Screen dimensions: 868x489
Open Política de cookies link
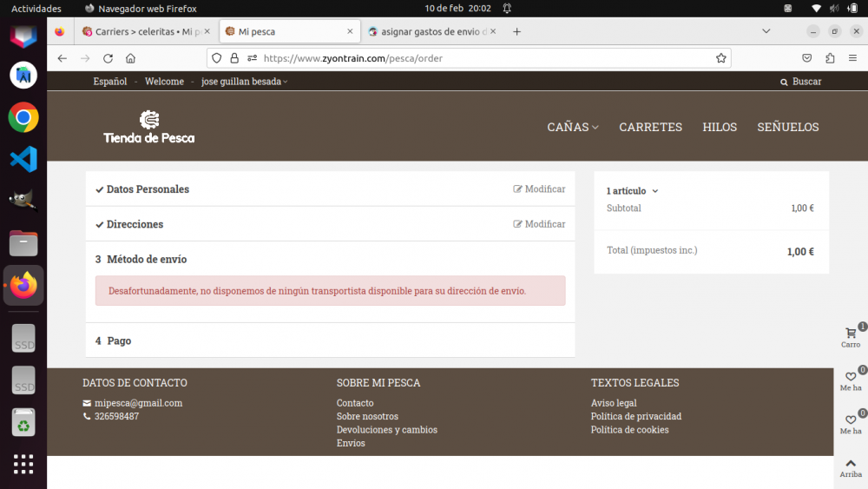[629, 430]
